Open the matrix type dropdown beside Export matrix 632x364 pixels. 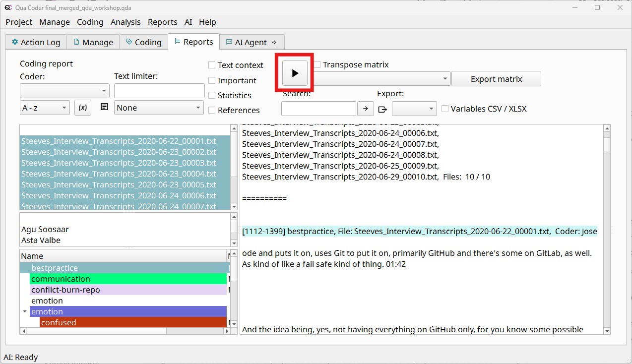point(382,78)
